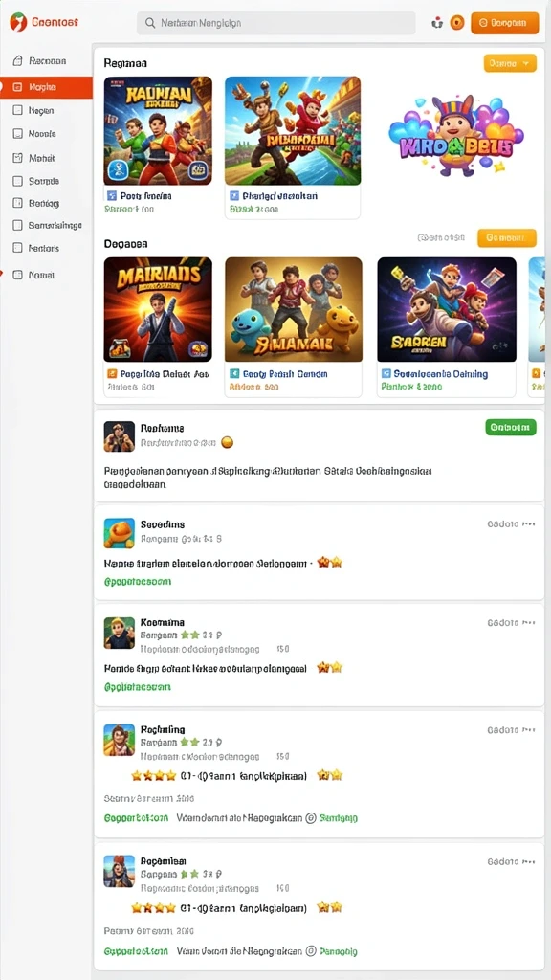551x980 pixels.
Task: Click the orange button in the top right header
Action: coord(505,23)
